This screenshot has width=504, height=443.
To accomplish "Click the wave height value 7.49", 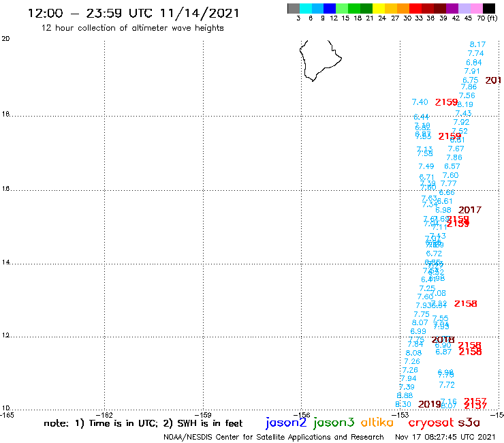I will [426, 166].
